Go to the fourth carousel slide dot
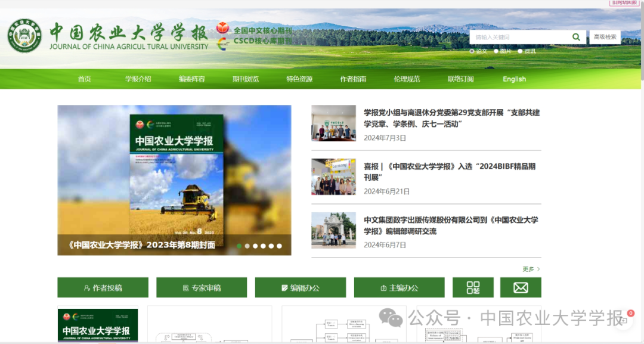 [x=264, y=246]
